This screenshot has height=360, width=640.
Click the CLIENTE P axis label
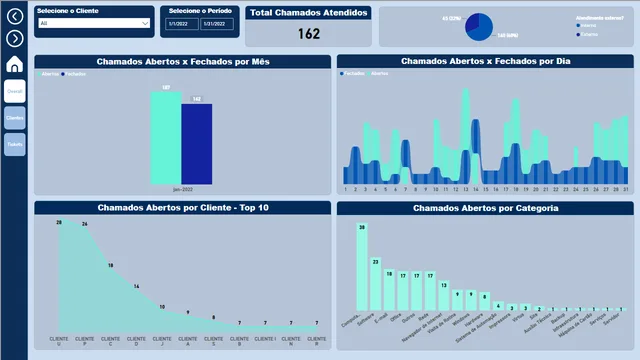coord(84,342)
